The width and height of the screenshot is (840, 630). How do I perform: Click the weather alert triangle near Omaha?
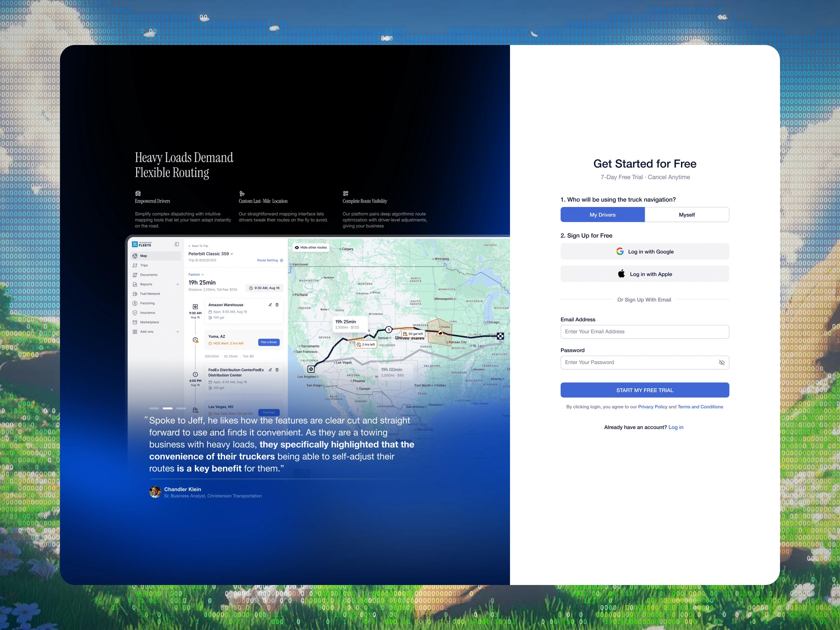click(x=440, y=333)
